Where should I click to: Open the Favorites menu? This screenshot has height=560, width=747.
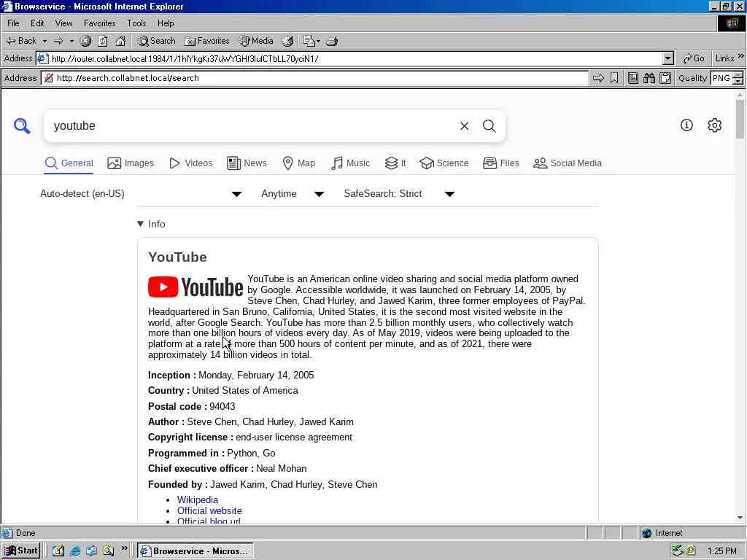tap(99, 23)
